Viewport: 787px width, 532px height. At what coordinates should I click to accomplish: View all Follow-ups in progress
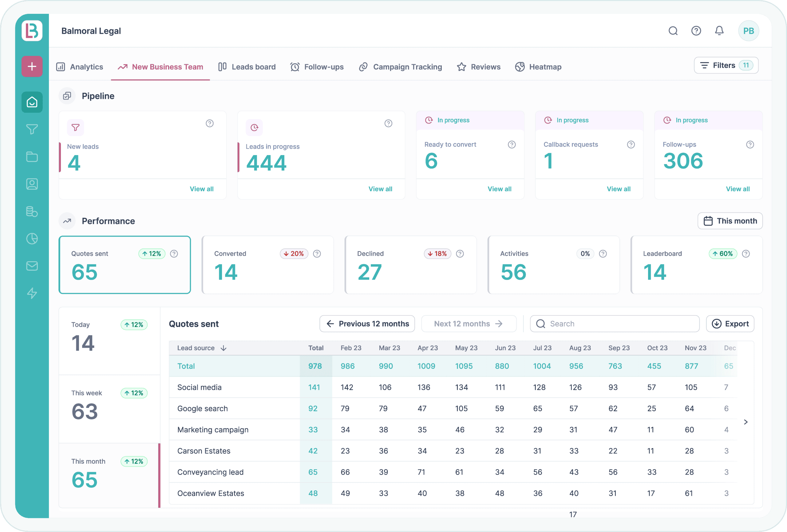click(738, 189)
